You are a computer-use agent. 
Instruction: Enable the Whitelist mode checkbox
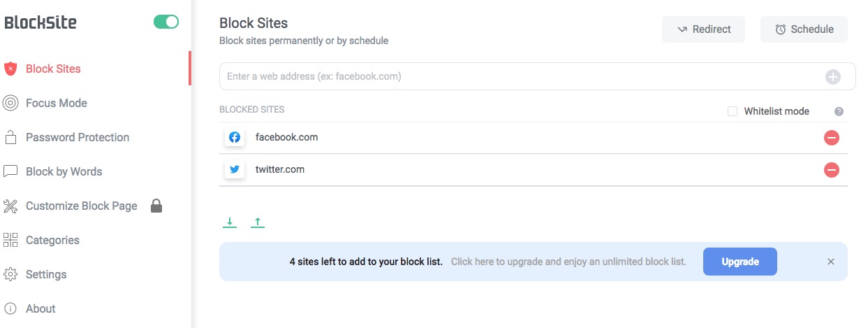point(733,111)
